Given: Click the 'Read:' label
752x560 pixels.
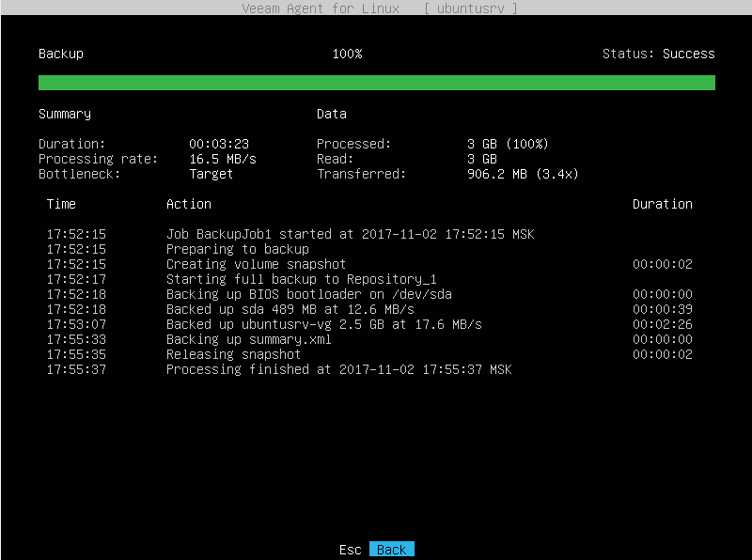Looking at the screenshot, I should [335, 159].
